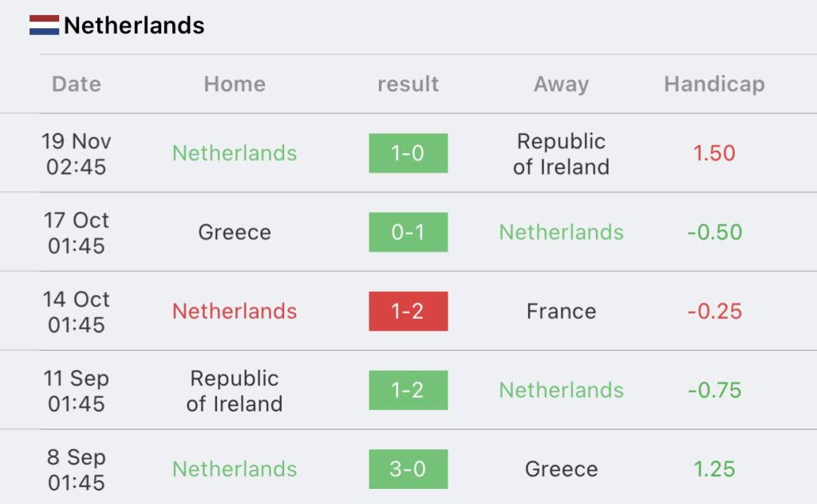Open the 1-0 result badge
This screenshot has width=817, height=504.
(x=408, y=153)
